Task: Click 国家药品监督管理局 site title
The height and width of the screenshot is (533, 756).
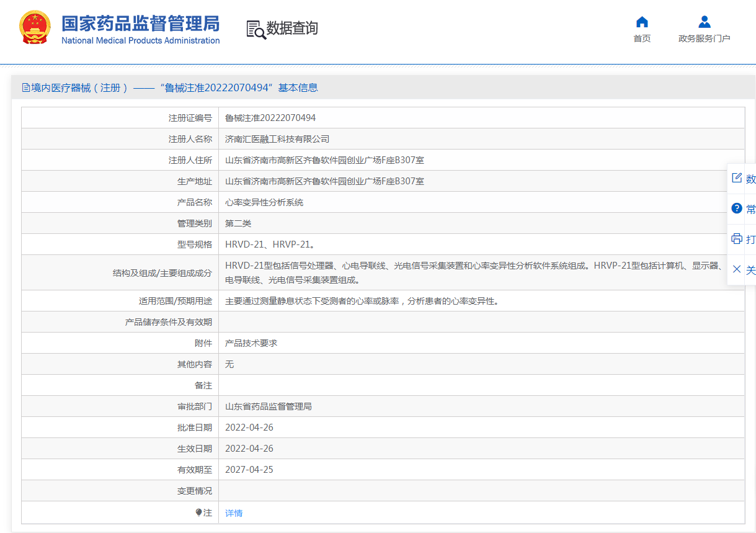Action: coord(141,24)
